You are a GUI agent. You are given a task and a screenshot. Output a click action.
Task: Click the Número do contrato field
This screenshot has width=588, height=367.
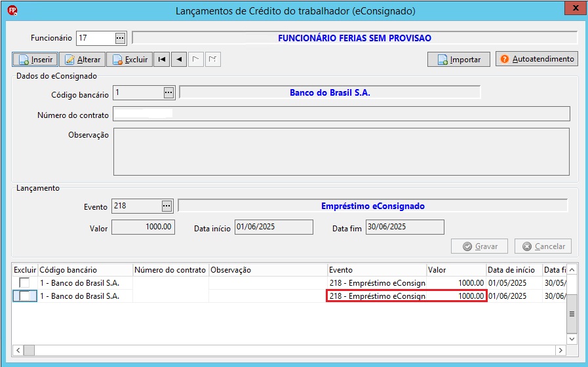pyautogui.click(x=342, y=113)
